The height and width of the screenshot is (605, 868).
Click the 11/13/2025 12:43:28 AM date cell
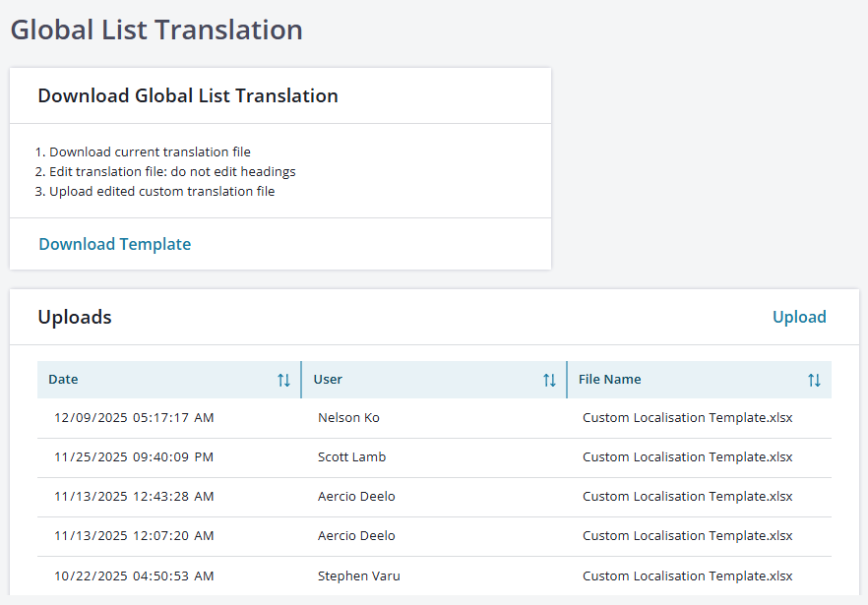tap(134, 497)
